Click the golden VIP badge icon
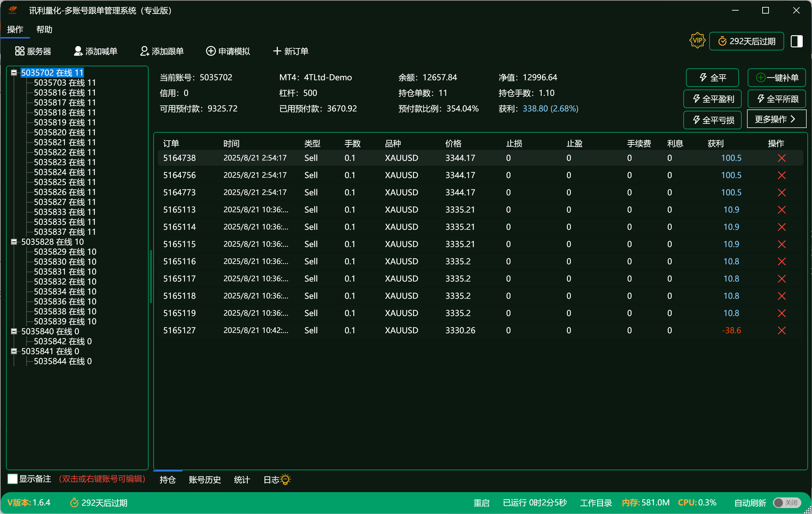812x514 pixels. tap(697, 41)
